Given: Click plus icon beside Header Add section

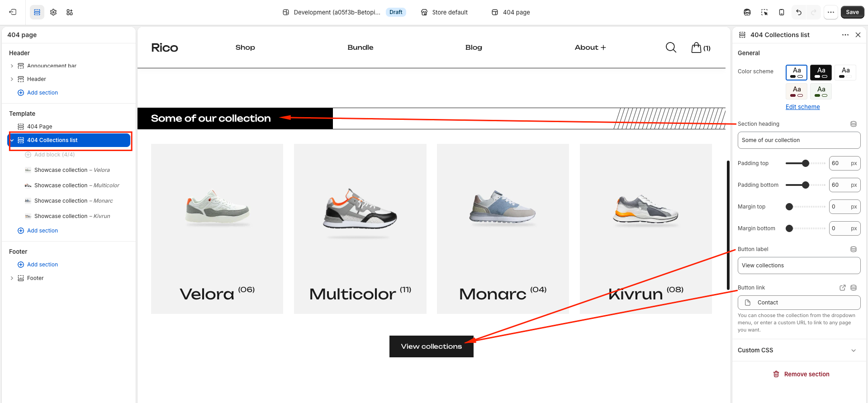Looking at the screenshot, I should [x=21, y=93].
